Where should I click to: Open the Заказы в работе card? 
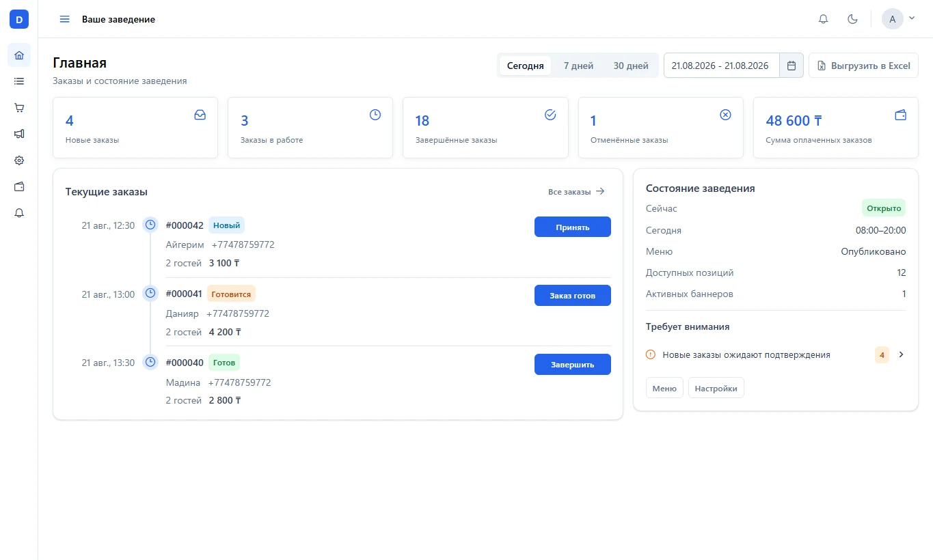pos(310,128)
